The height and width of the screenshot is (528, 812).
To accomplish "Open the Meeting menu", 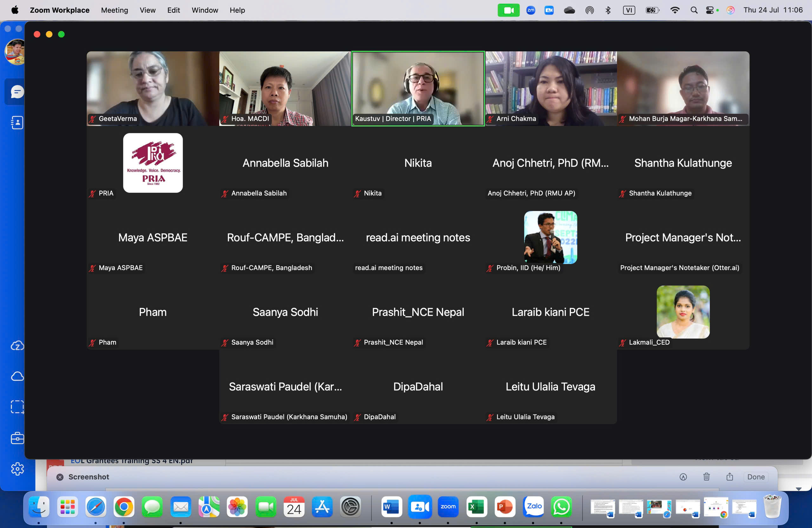I will coord(114,10).
